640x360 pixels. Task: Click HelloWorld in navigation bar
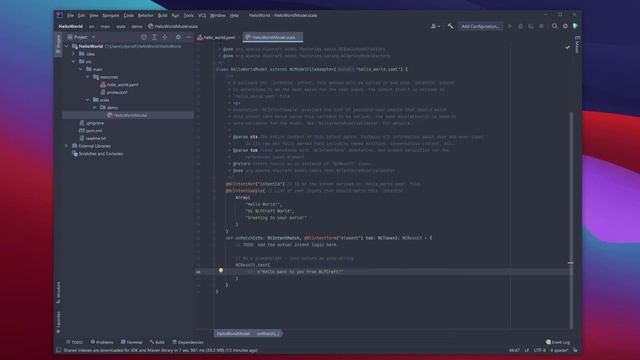coord(71,27)
